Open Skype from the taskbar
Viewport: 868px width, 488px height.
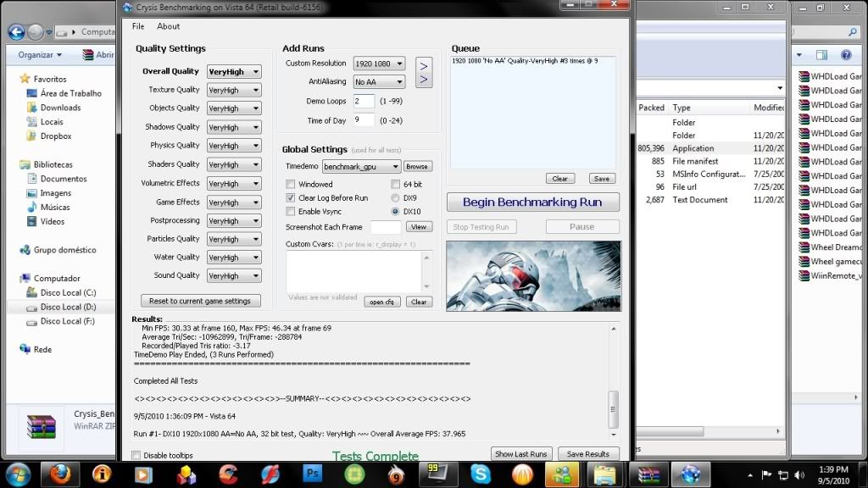pos(480,474)
